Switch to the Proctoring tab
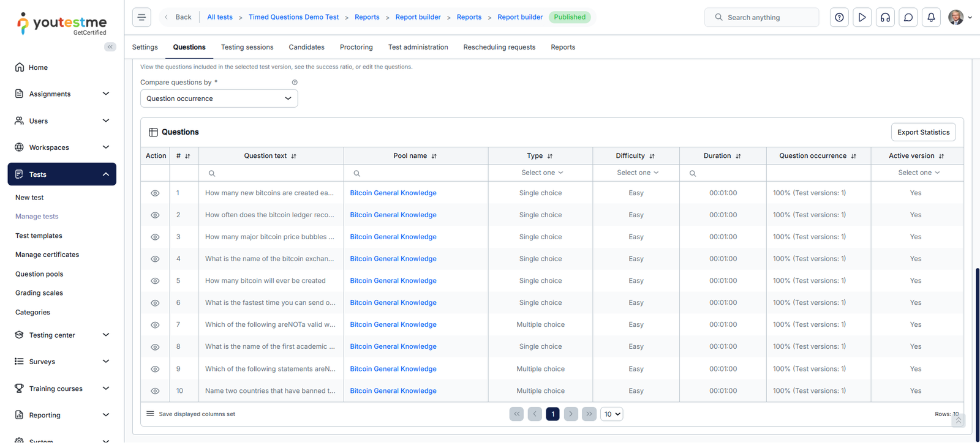The width and height of the screenshot is (980, 443). click(x=356, y=47)
